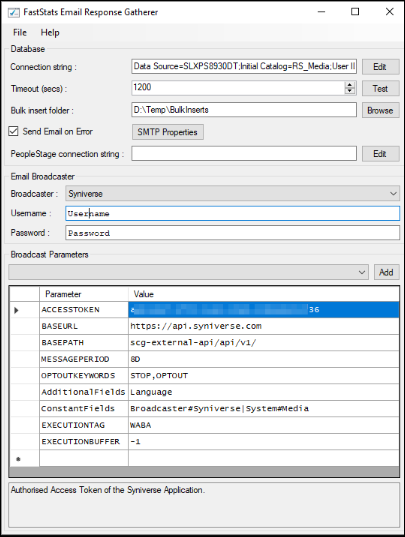405x537 pixels.
Task: Minimize the FastStats window
Action: coord(321,12)
